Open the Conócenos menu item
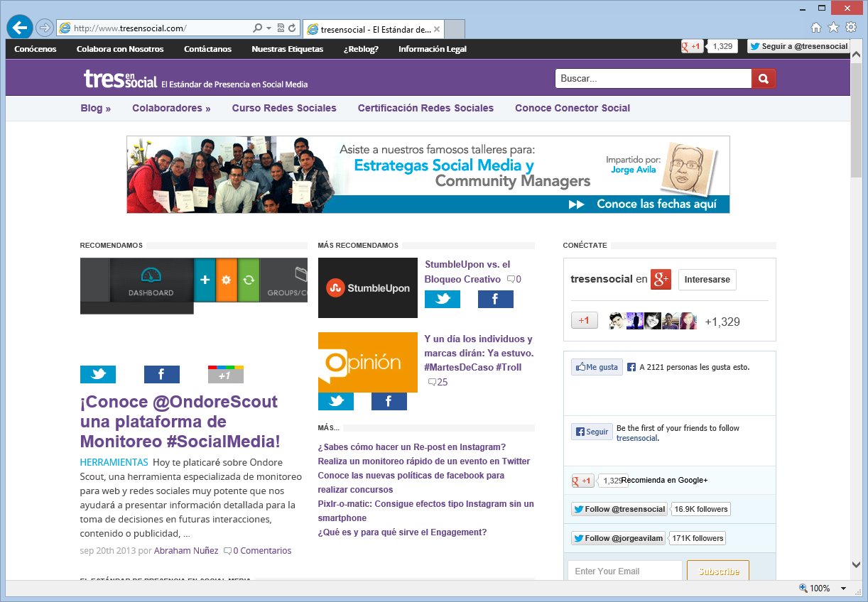This screenshot has height=602, width=868. click(36, 49)
